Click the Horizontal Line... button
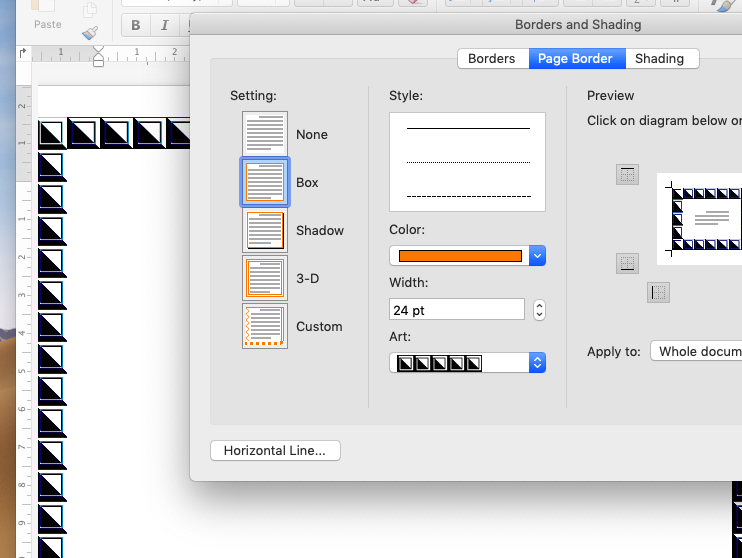The width and height of the screenshot is (742, 558). [275, 450]
